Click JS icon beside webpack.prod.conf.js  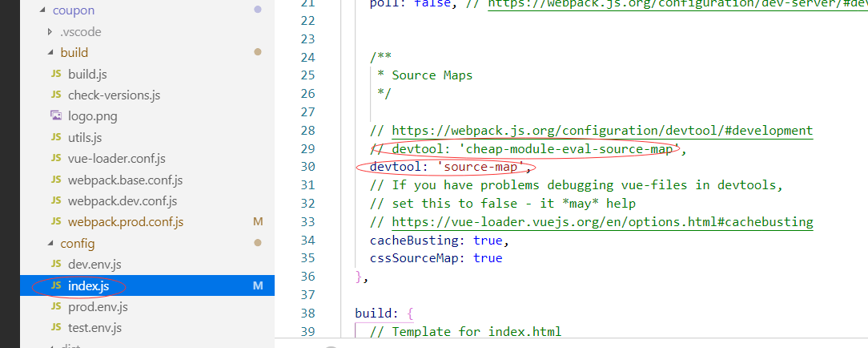tap(56, 222)
